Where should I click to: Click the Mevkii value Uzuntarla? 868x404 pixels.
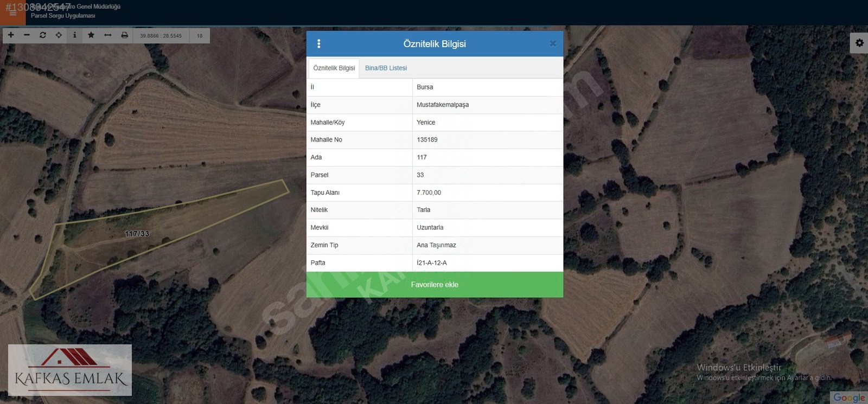click(430, 228)
